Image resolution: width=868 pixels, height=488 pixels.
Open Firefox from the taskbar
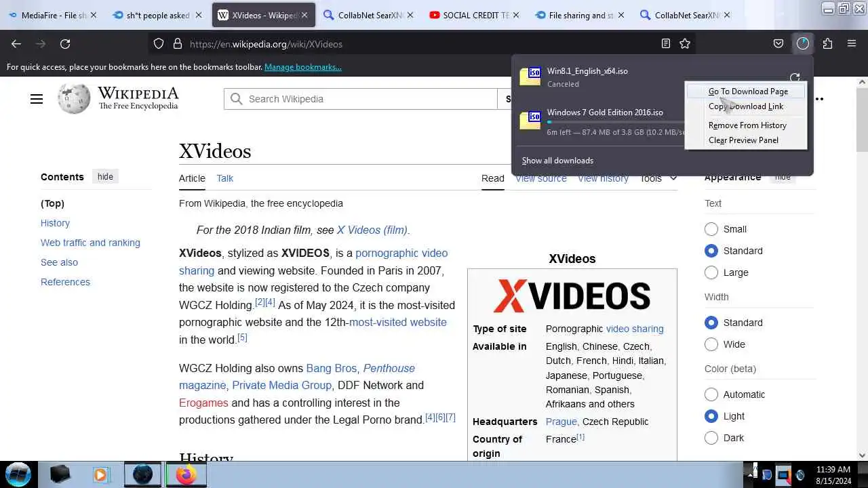click(185, 474)
